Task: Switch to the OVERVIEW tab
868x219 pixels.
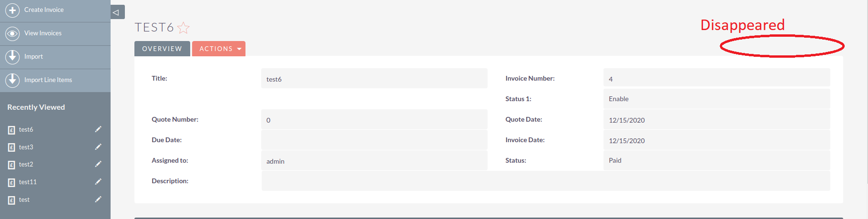Action: pos(162,49)
